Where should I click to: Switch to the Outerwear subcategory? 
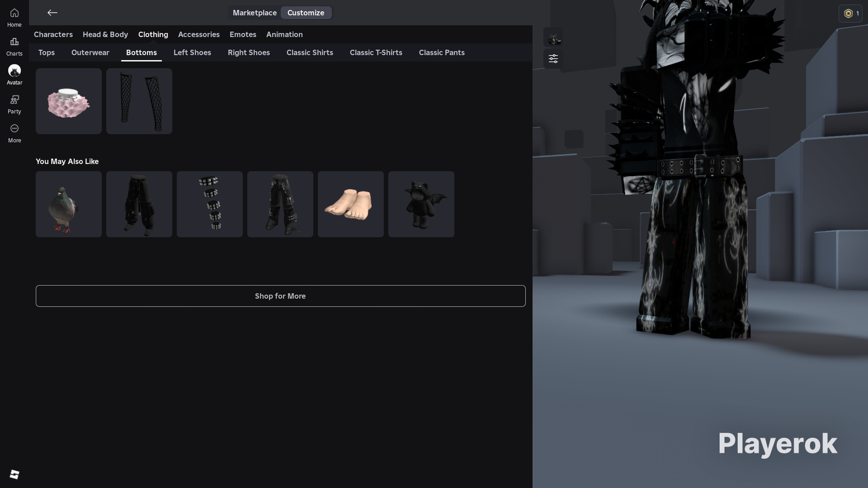coord(90,53)
